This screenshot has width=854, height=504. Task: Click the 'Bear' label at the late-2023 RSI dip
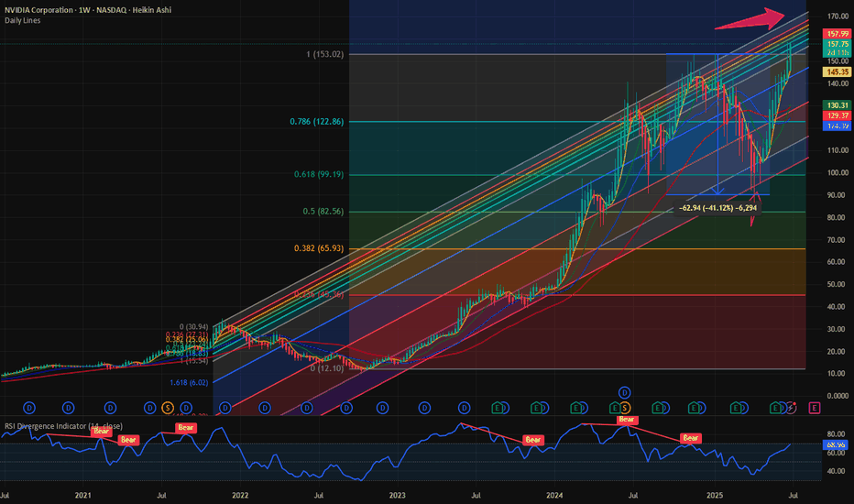(x=532, y=439)
